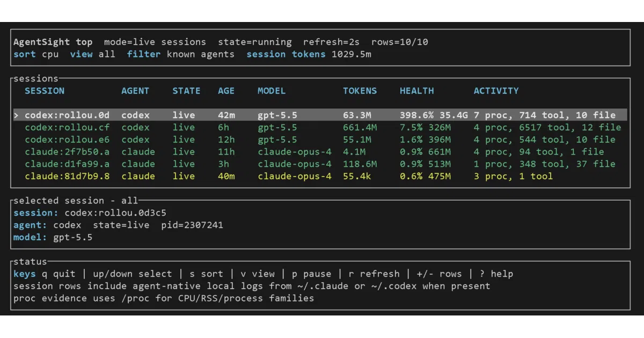Click the 'model: gpt-5.5' detail line
Viewport: 644px width, 338px height.
[53, 237]
